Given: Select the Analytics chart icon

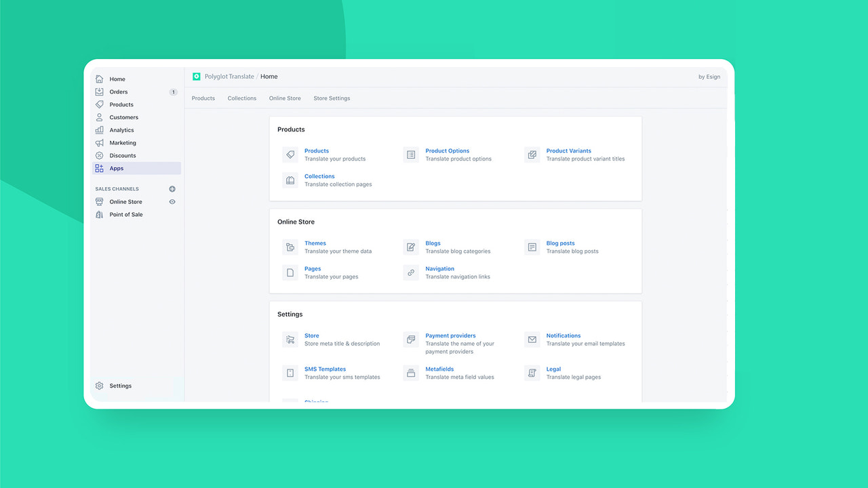Looking at the screenshot, I should (x=100, y=129).
